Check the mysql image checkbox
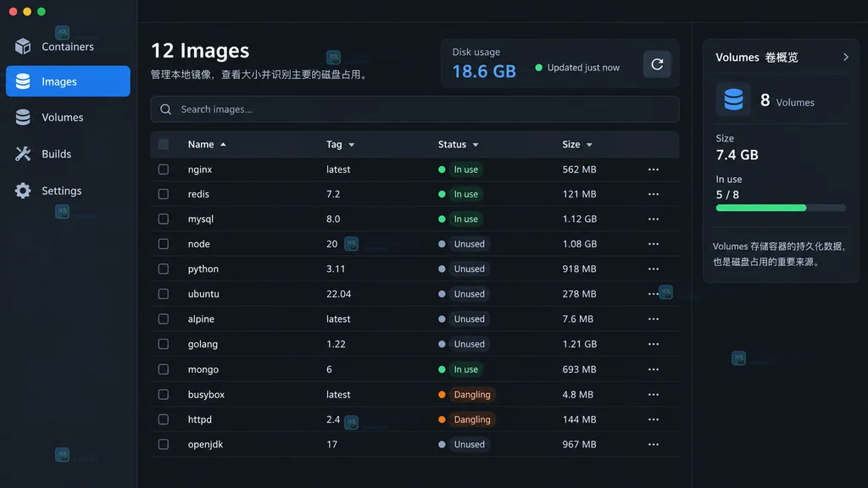 coord(164,219)
